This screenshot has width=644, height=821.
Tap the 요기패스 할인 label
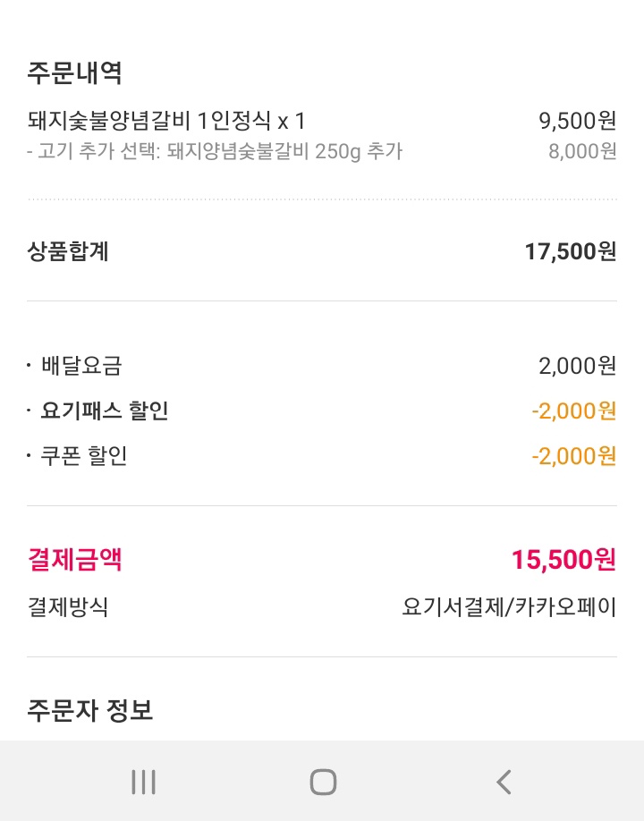tap(104, 411)
